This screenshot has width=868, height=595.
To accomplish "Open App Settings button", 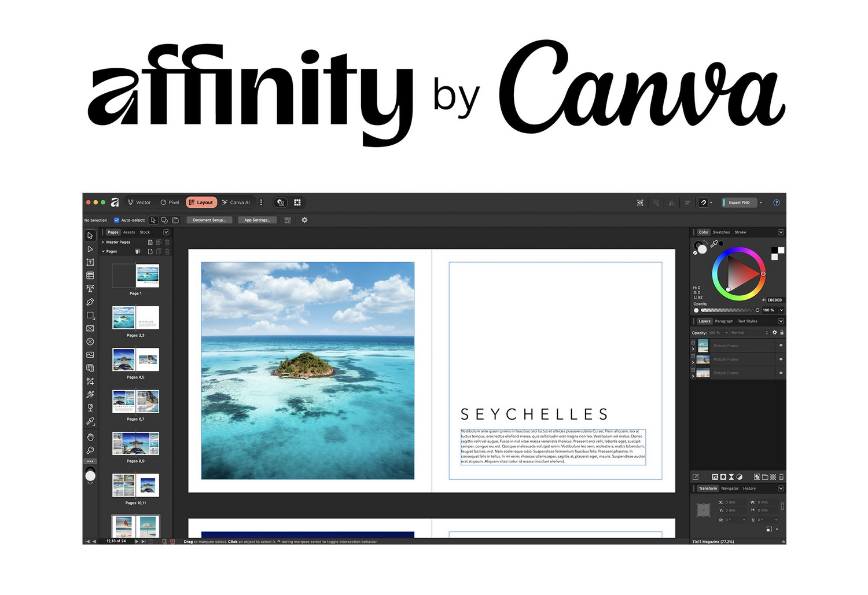I will (x=257, y=220).
